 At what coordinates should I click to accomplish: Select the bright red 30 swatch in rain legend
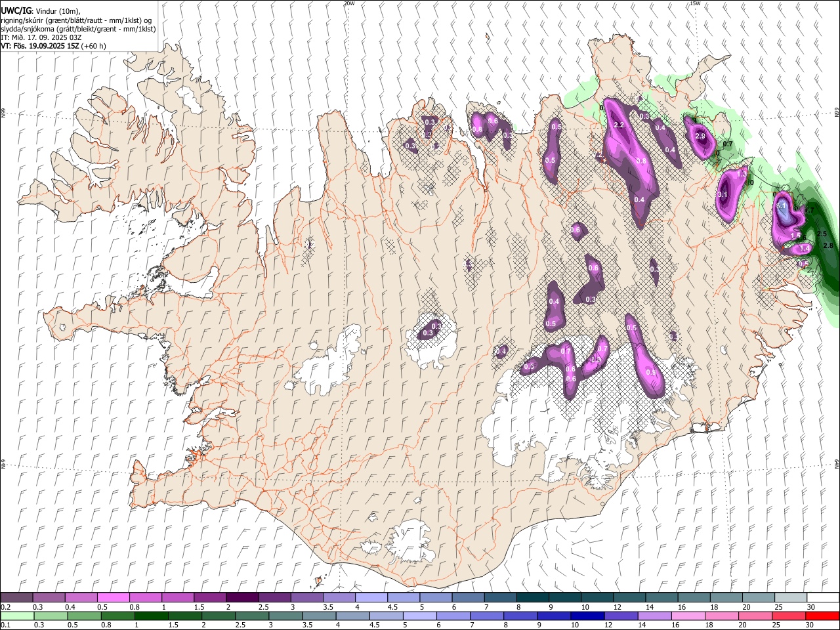click(822, 616)
